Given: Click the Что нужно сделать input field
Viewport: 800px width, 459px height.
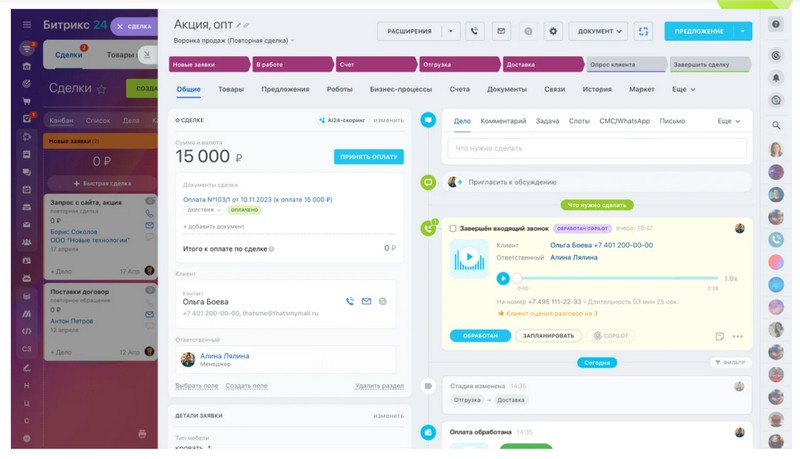Looking at the screenshot, I should coord(596,148).
